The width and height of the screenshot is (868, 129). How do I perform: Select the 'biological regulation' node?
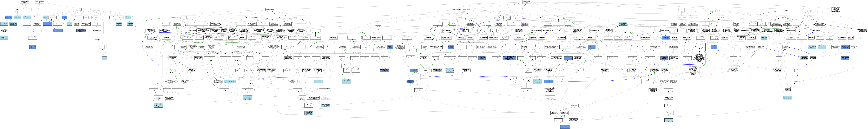[457, 10]
